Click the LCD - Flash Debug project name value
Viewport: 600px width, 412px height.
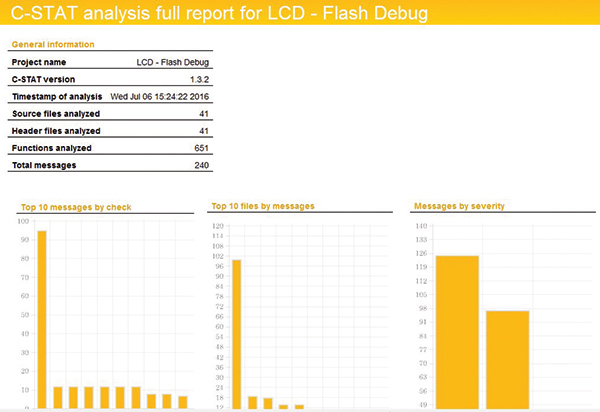click(x=171, y=62)
